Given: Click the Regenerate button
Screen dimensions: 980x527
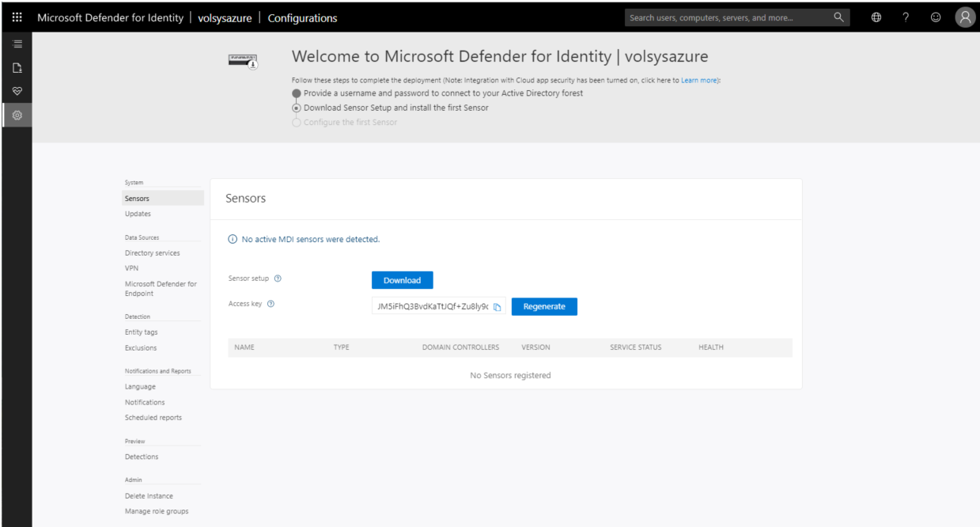Looking at the screenshot, I should click(x=544, y=306).
